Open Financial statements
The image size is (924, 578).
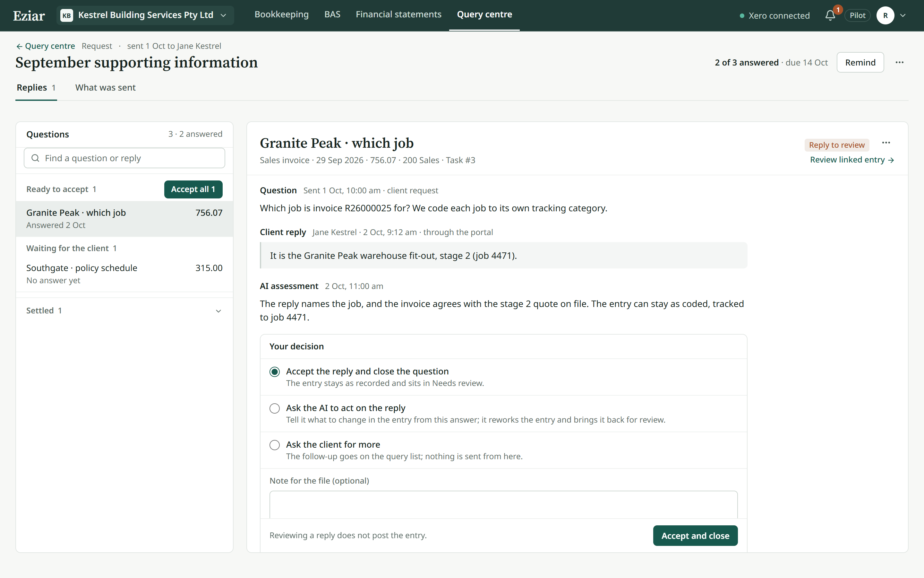(398, 14)
